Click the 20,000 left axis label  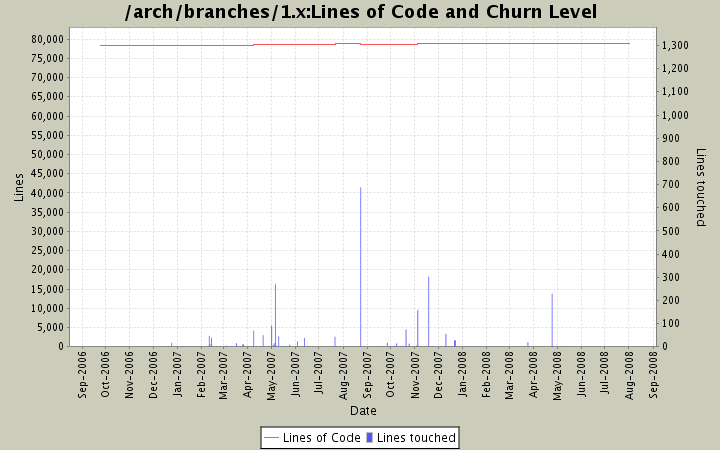[47, 270]
